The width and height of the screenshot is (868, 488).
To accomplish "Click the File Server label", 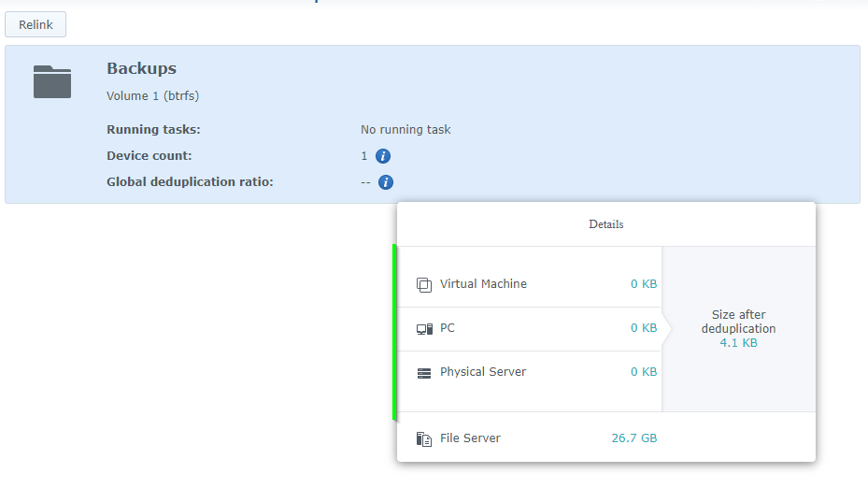I will click(x=470, y=438).
